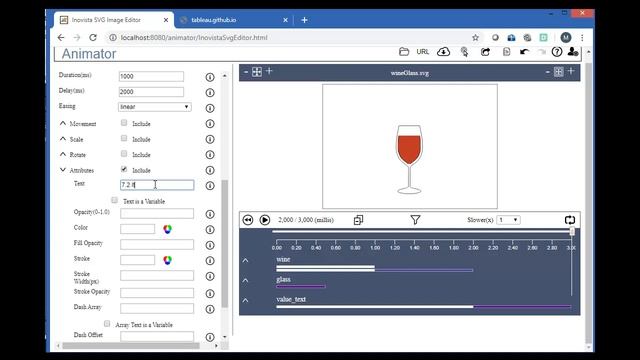Viewport: 640px width, 360px height.
Task: Play the animation
Action: (x=264, y=220)
